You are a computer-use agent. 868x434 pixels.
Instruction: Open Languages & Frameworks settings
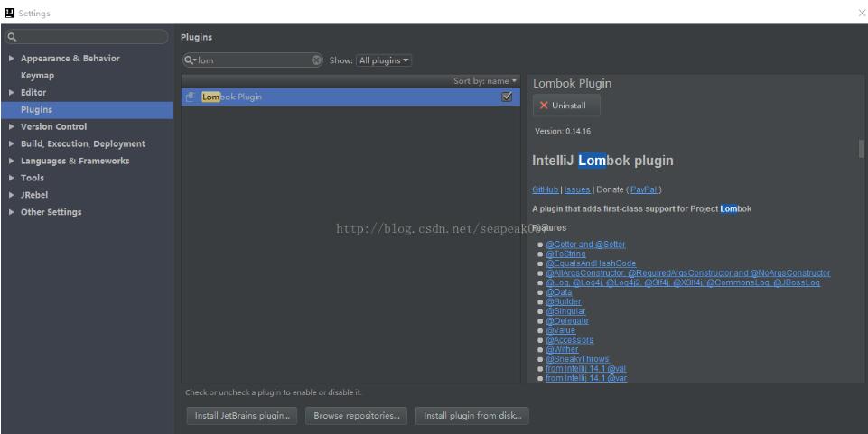tap(75, 161)
